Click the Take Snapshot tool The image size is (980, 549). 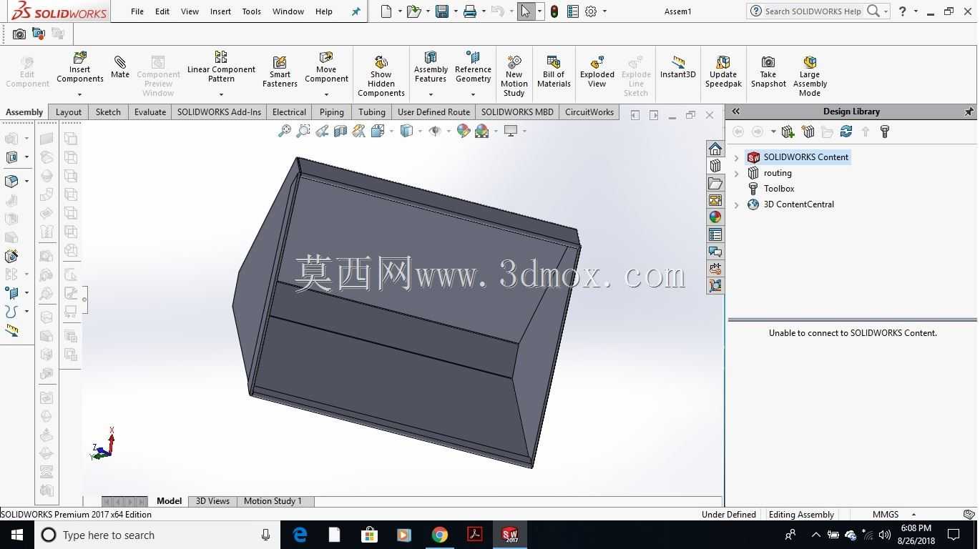pos(768,72)
